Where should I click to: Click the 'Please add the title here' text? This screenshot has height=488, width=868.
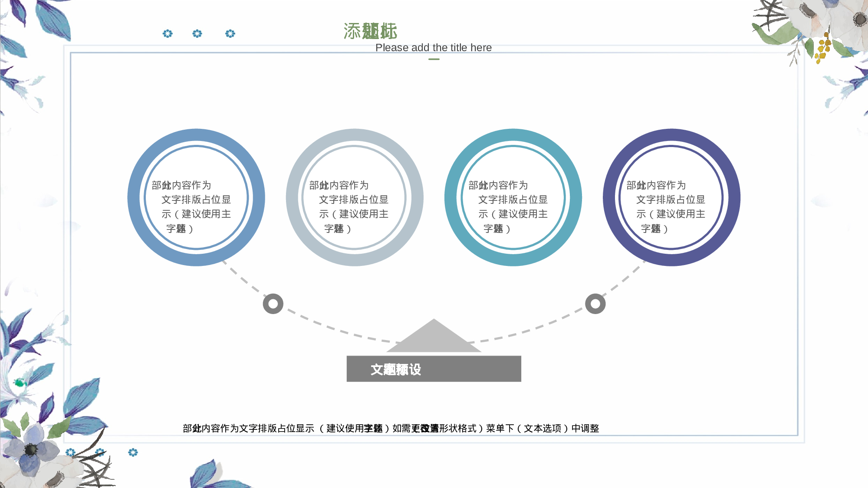433,48
